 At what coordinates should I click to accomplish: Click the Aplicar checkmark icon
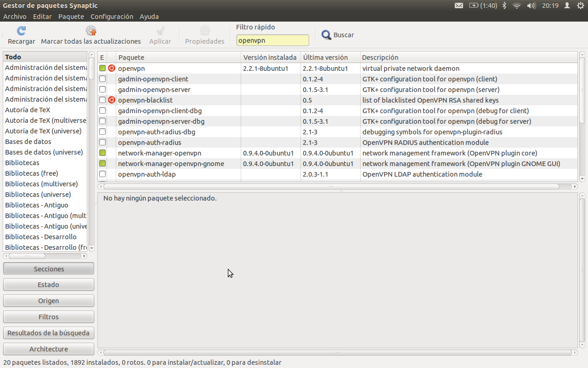[x=160, y=31]
